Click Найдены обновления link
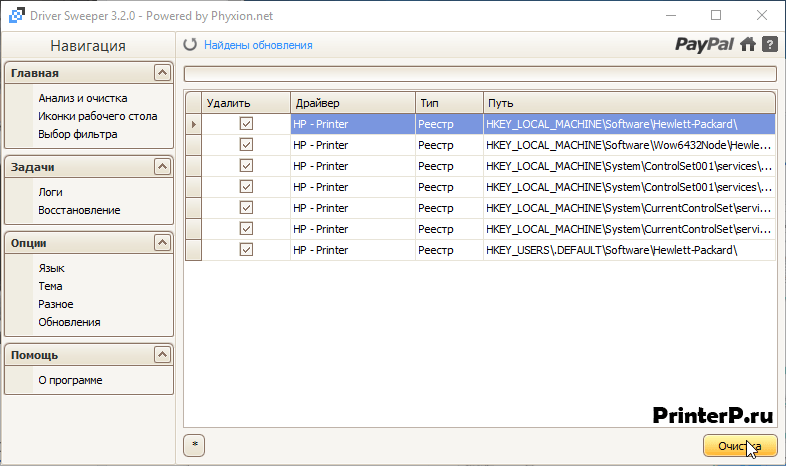The height and width of the screenshot is (466, 786). coord(258,45)
